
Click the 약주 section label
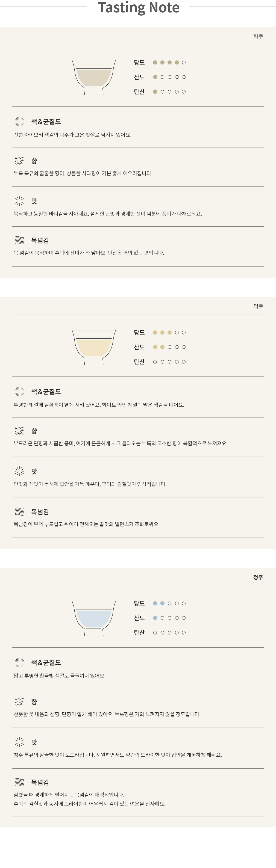(x=258, y=306)
